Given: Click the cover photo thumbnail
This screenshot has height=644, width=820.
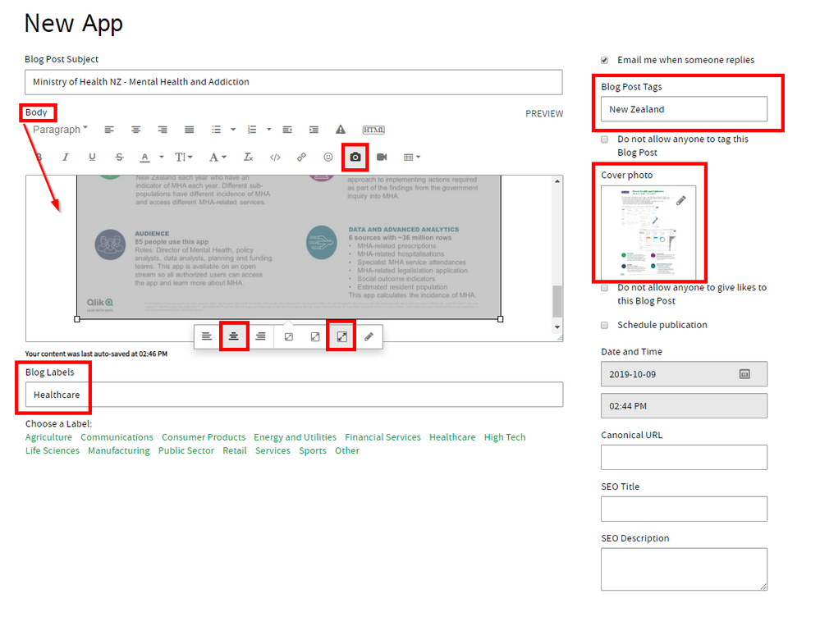Looking at the screenshot, I should click(648, 233).
